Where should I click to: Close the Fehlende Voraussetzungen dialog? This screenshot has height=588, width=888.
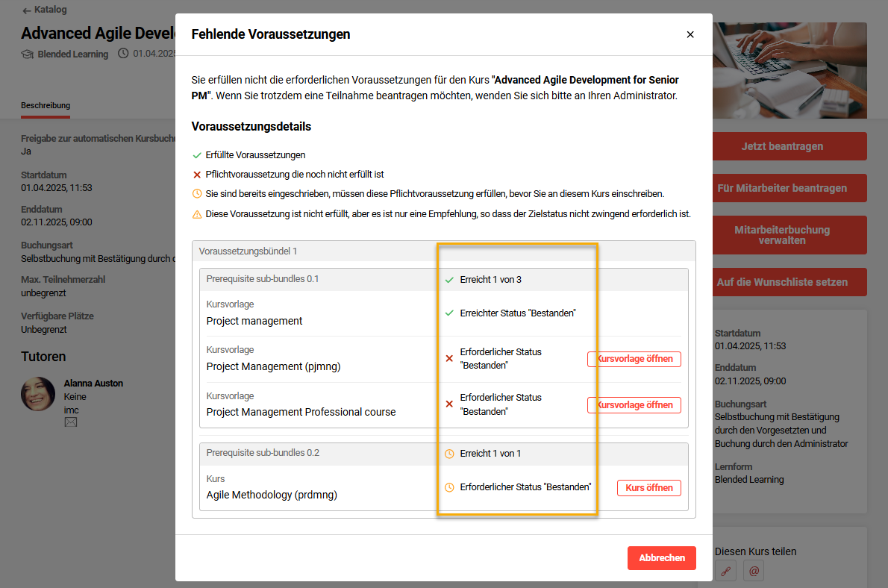(x=690, y=34)
